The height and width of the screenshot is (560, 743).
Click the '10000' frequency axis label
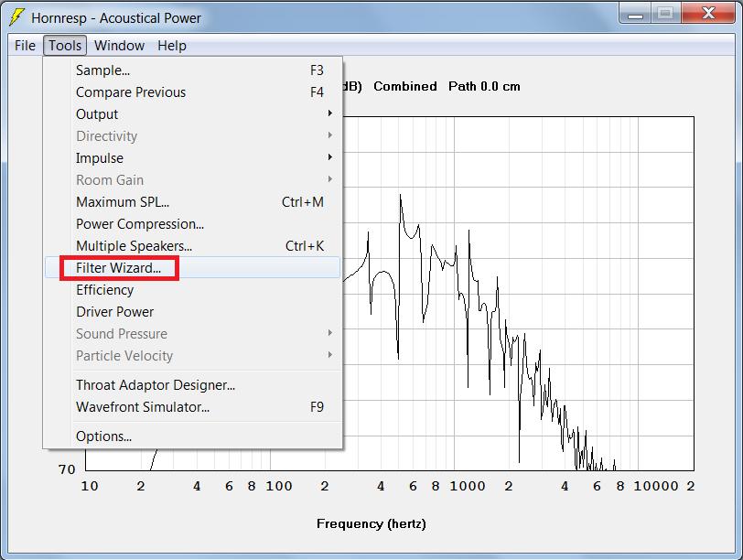[x=656, y=486]
